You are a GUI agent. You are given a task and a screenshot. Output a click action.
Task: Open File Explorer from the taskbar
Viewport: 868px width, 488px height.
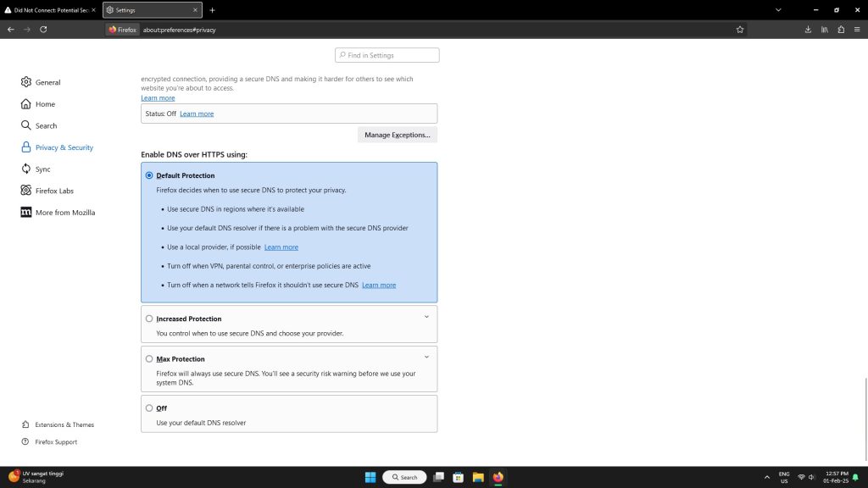(x=478, y=477)
